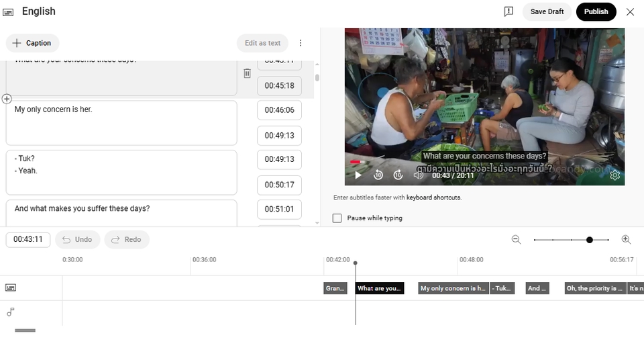Click the 00:43:11 current timecode field
The width and height of the screenshot is (644, 350).
28,240
